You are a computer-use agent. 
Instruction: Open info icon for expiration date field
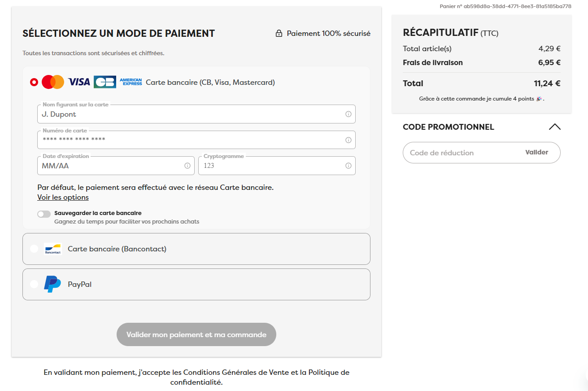(x=187, y=166)
